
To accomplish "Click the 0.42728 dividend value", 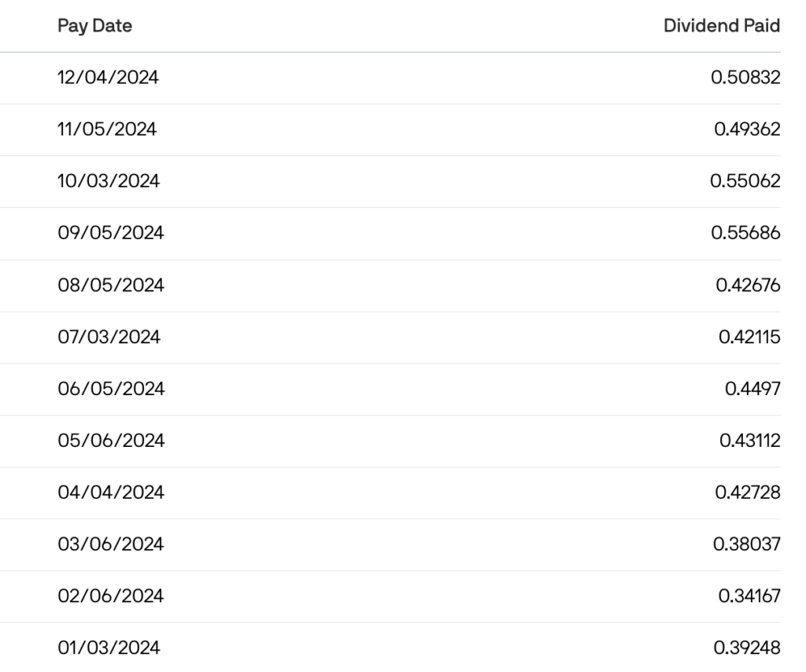I will coord(748,493).
